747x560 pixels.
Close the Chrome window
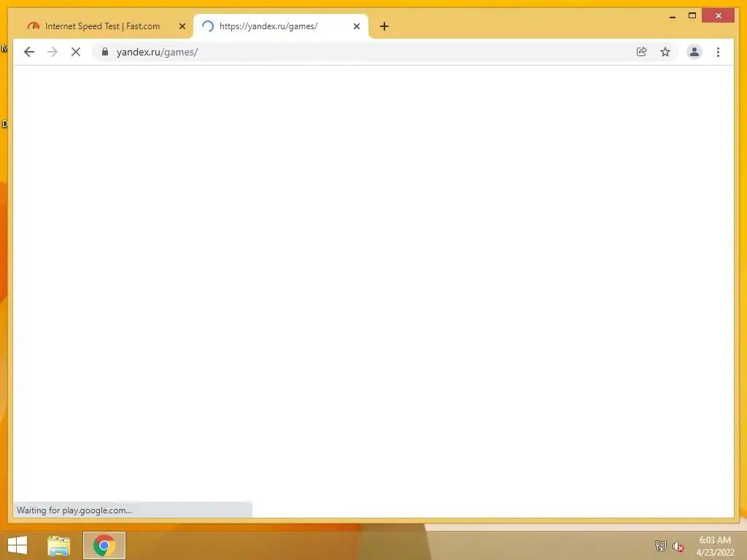point(719,16)
